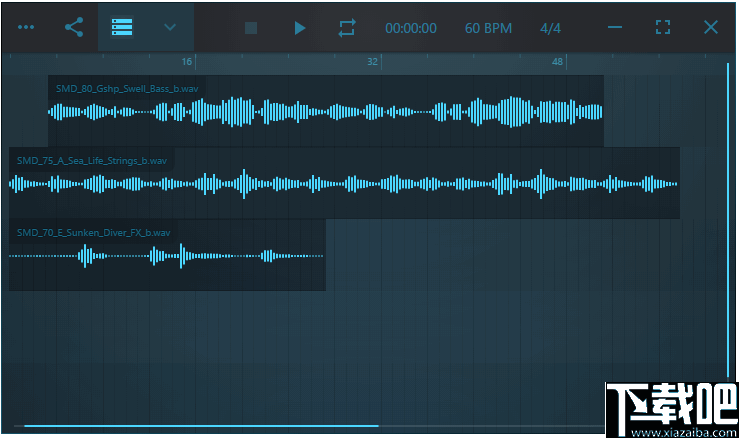Click the Sea Life Strings clip waveform
This screenshot has width=741, height=438.
point(344,184)
